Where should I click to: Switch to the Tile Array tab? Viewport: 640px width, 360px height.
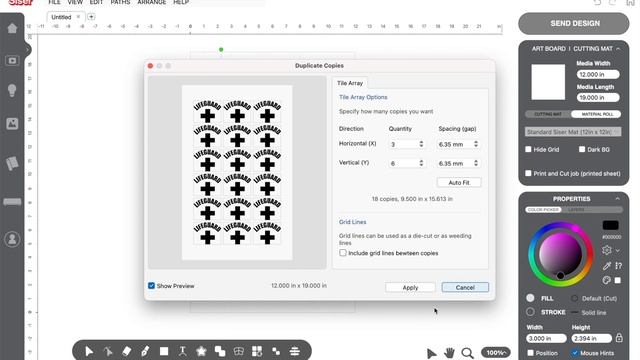(350, 83)
